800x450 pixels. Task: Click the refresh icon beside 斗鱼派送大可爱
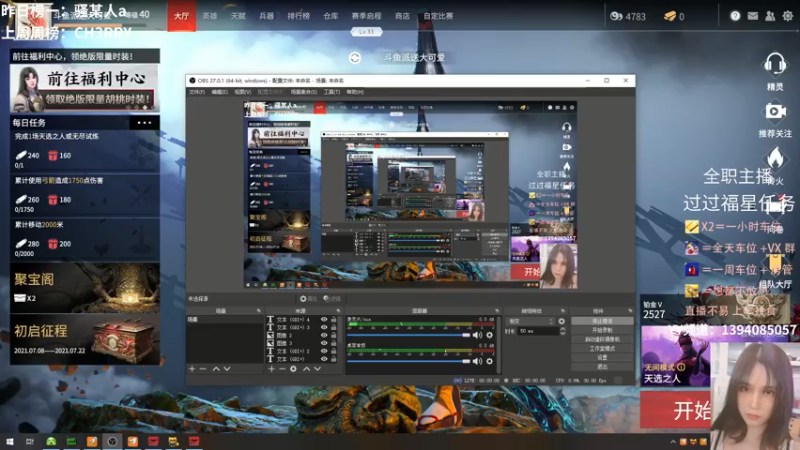355,58
